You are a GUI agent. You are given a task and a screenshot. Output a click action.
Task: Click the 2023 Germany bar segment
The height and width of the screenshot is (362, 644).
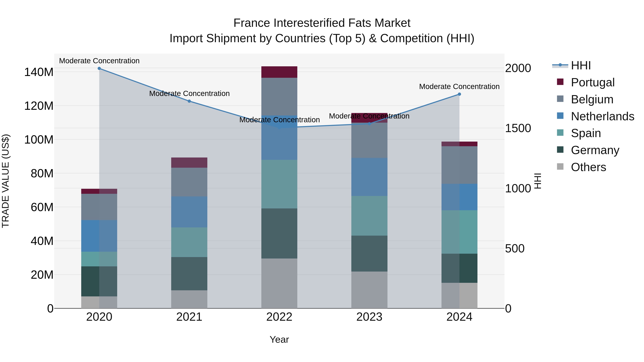[x=370, y=253]
